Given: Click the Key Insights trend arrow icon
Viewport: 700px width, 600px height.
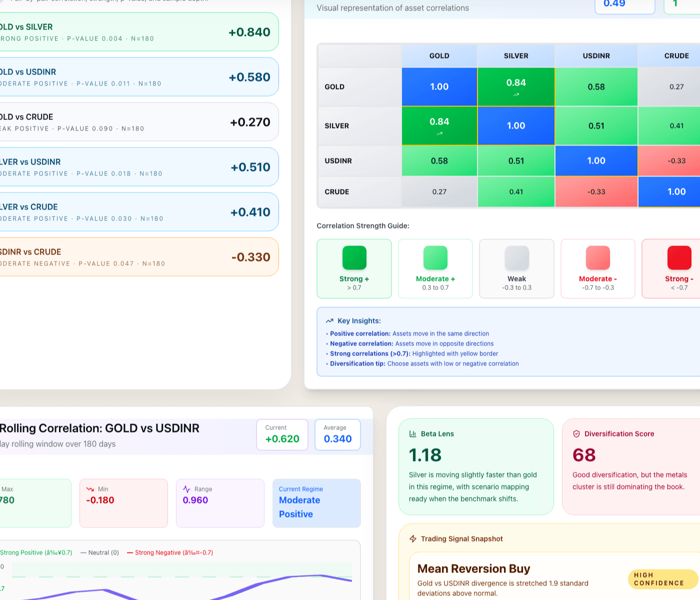Looking at the screenshot, I should [x=329, y=321].
